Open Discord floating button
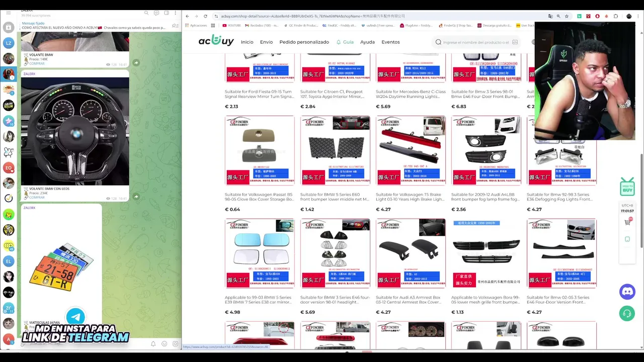This screenshot has height=362, width=644. (627, 292)
